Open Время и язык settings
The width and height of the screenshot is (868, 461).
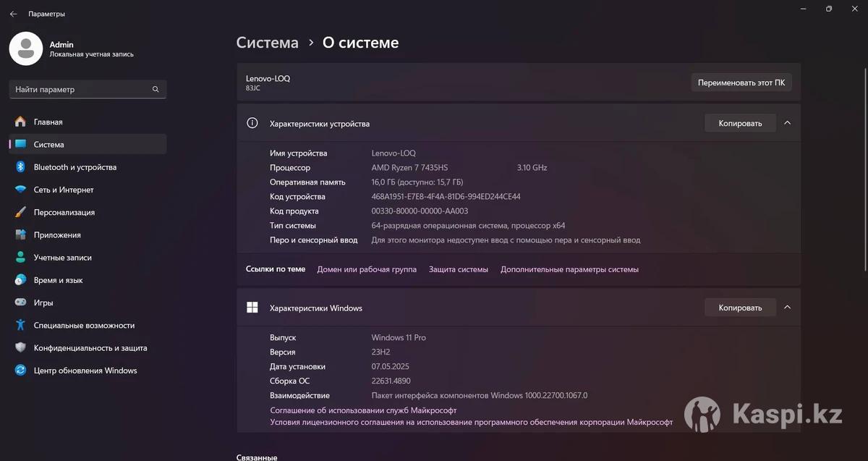coord(58,280)
